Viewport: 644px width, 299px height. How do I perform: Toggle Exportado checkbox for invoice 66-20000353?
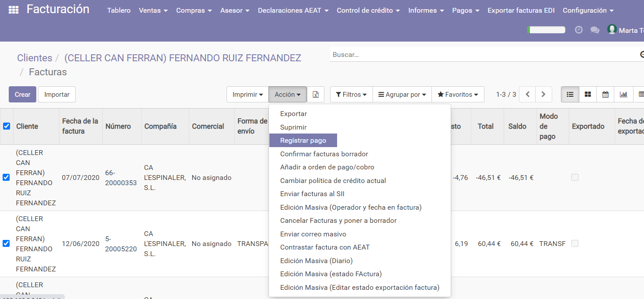point(575,177)
